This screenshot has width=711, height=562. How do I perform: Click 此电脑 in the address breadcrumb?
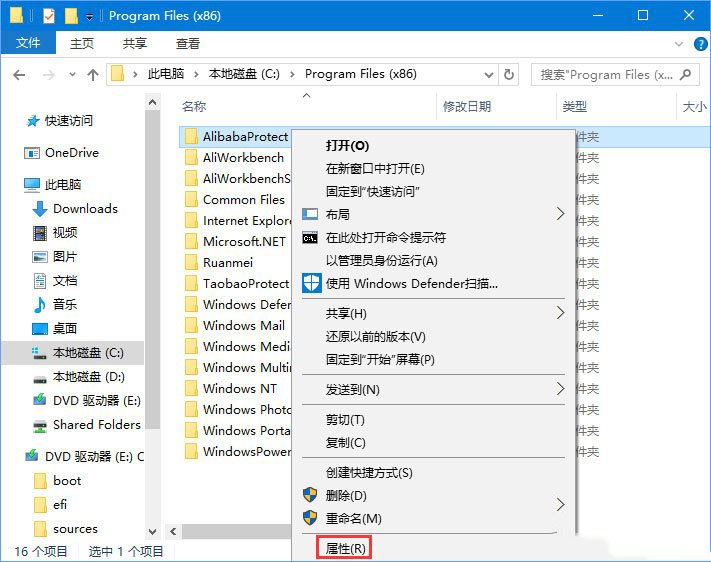(x=166, y=74)
